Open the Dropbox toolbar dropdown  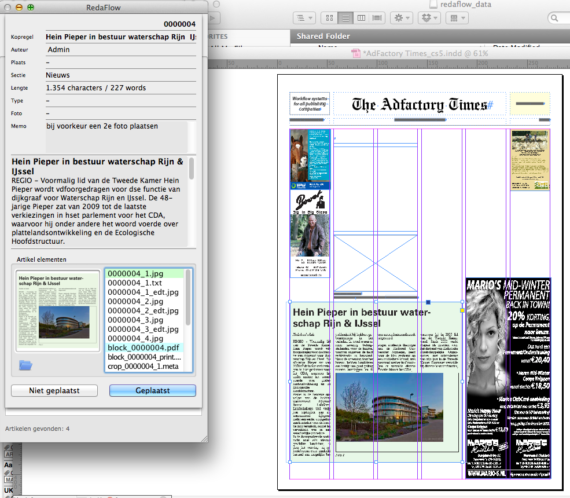tap(429, 18)
